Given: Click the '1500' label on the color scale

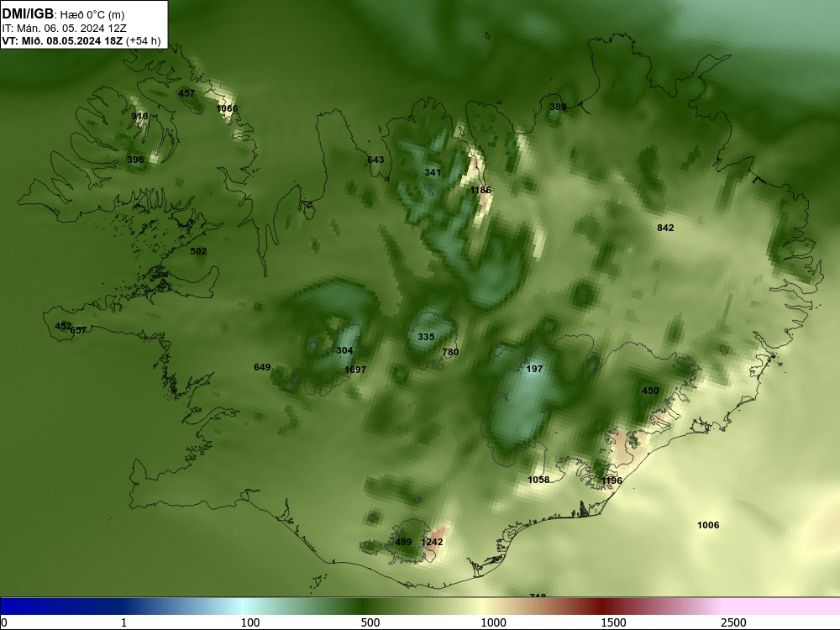Looking at the screenshot, I should click(x=613, y=622).
